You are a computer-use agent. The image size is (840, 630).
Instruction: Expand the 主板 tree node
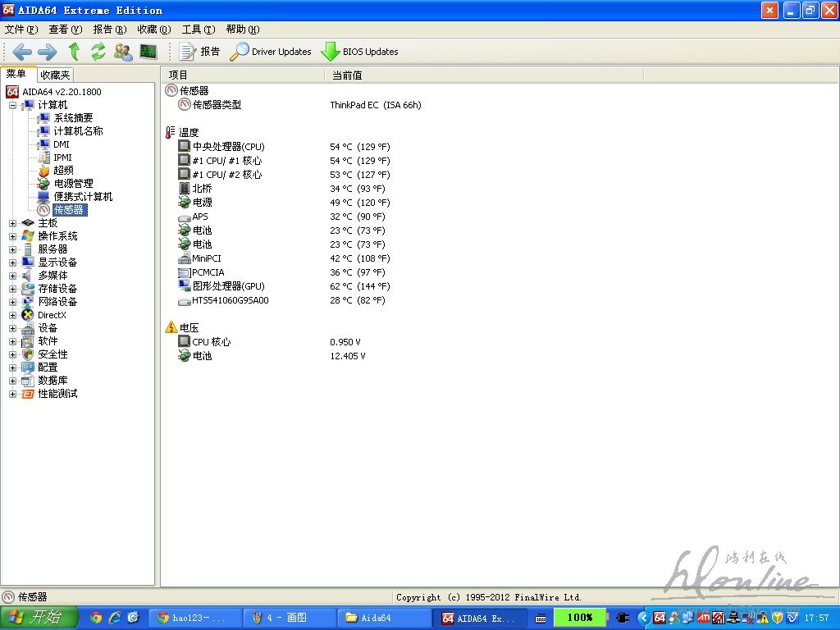(x=13, y=223)
